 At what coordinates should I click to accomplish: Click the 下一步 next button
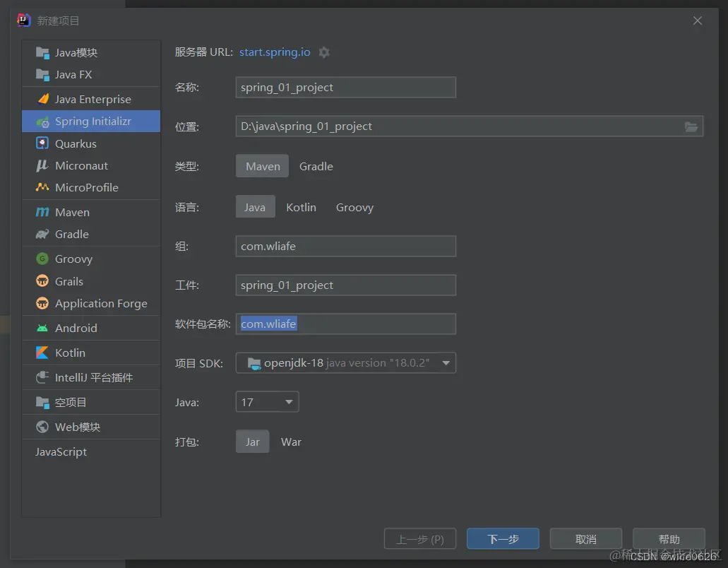tap(503, 539)
